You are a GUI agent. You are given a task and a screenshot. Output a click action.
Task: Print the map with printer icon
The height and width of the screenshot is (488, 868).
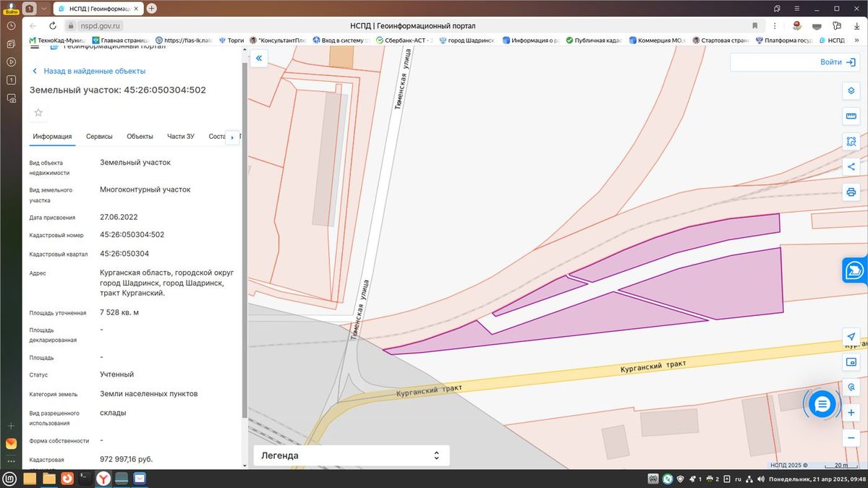[851, 192]
